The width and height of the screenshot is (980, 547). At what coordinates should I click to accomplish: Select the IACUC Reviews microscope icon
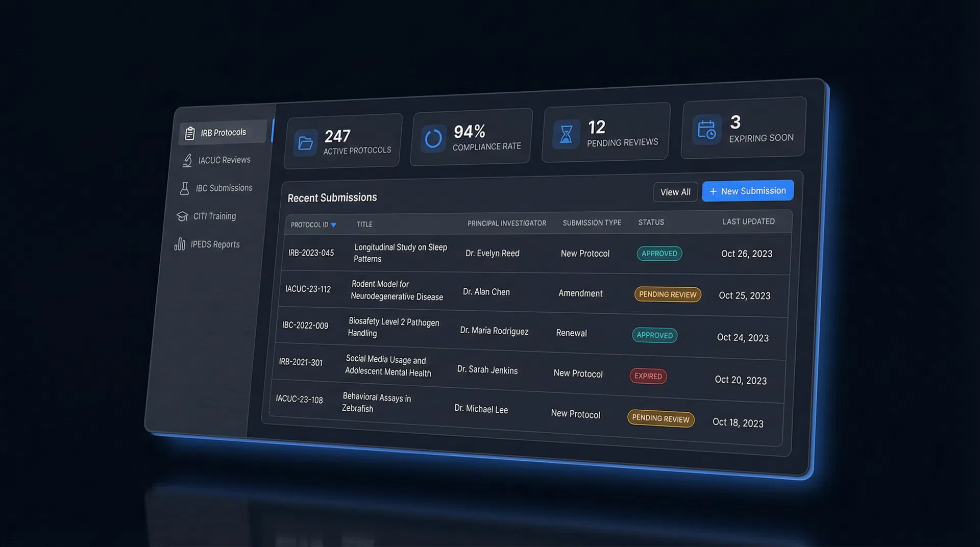point(187,160)
